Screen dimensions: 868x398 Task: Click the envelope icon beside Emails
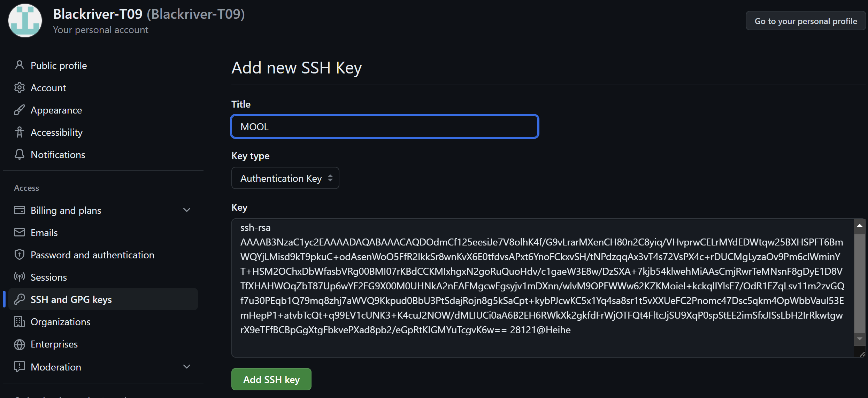(x=20, y=232)
